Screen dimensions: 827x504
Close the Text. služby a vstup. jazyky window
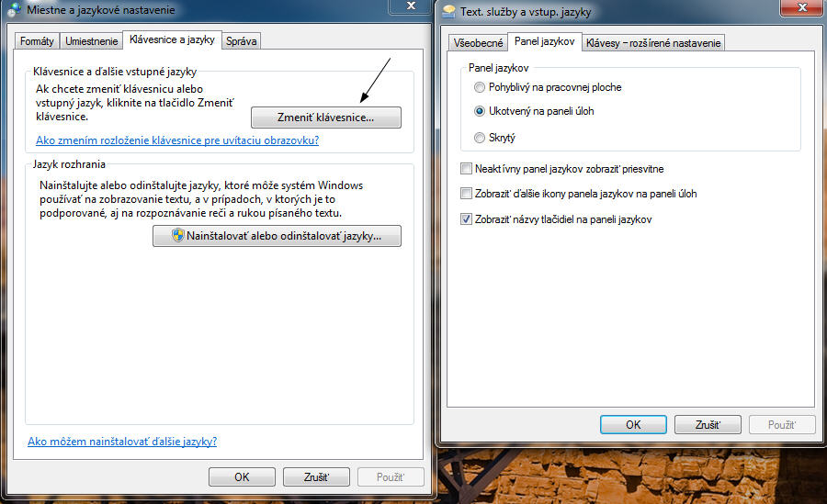(x=801, y=7)
